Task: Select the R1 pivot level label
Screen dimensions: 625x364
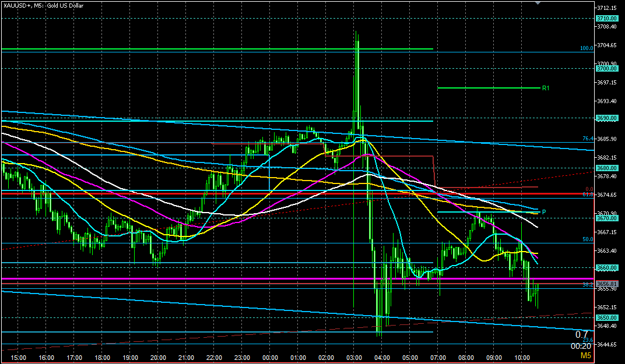Action: [x=546, y=89]
